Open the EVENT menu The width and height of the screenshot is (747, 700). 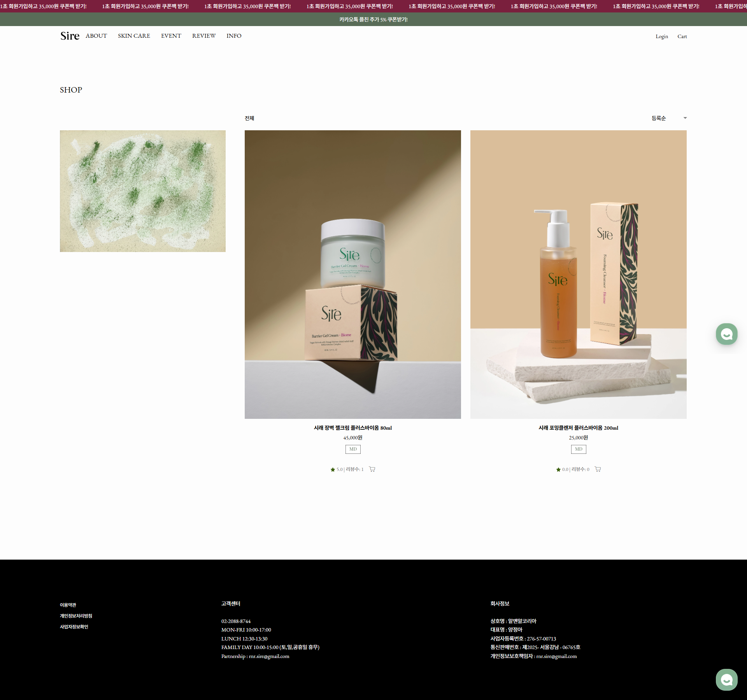171,36
